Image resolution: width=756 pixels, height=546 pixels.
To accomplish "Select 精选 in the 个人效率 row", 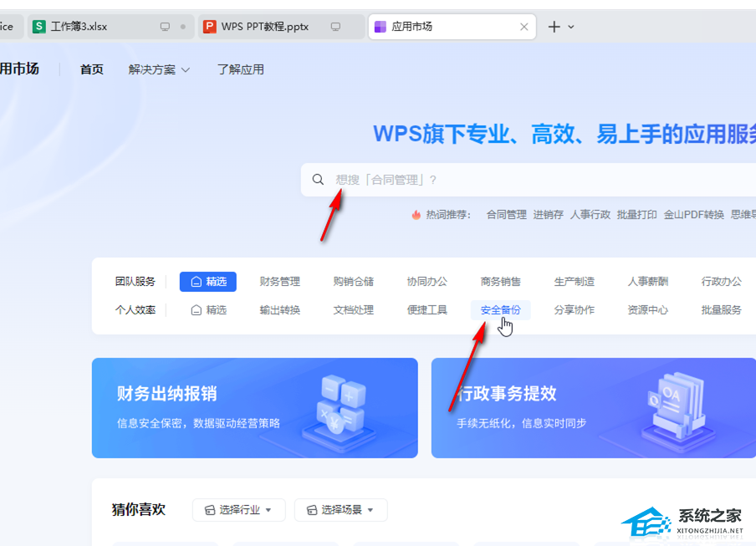I will click(x=209, y=310).
